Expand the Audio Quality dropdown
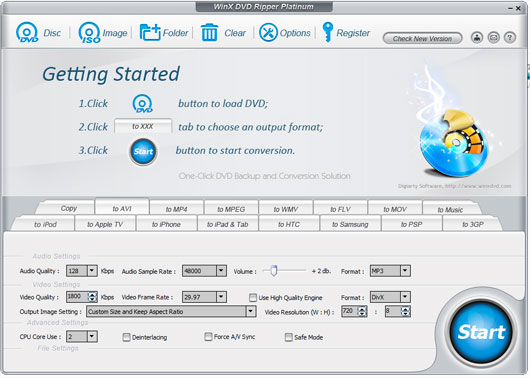530x378 pixels. tap(92, 270)
